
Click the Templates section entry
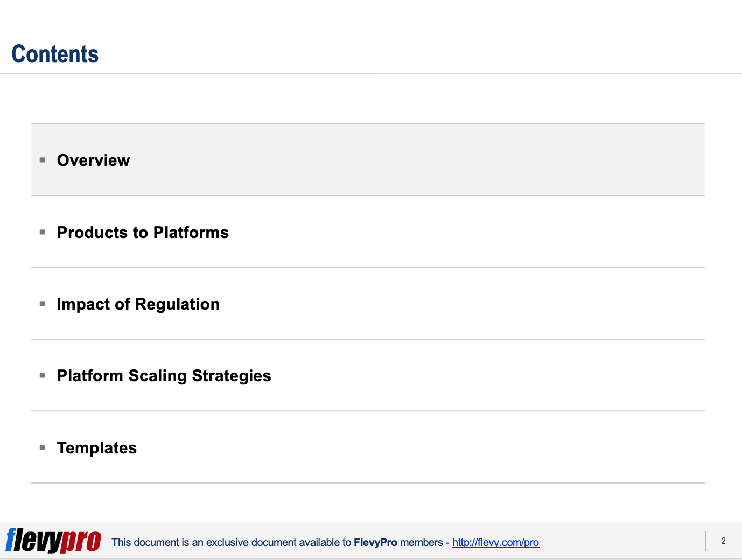97,448
